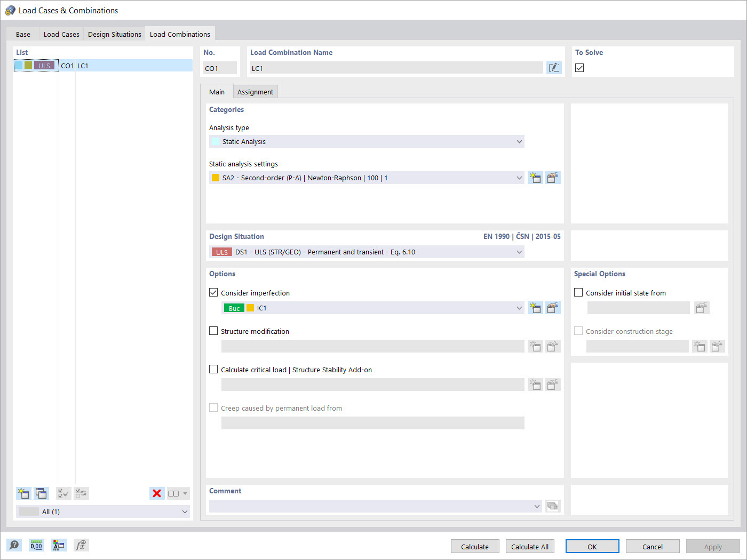This screenshot has width=747, height=560.
Task: Delete CO1 using the red X icon
Action: pyautogui.click(x=157, y=493)
